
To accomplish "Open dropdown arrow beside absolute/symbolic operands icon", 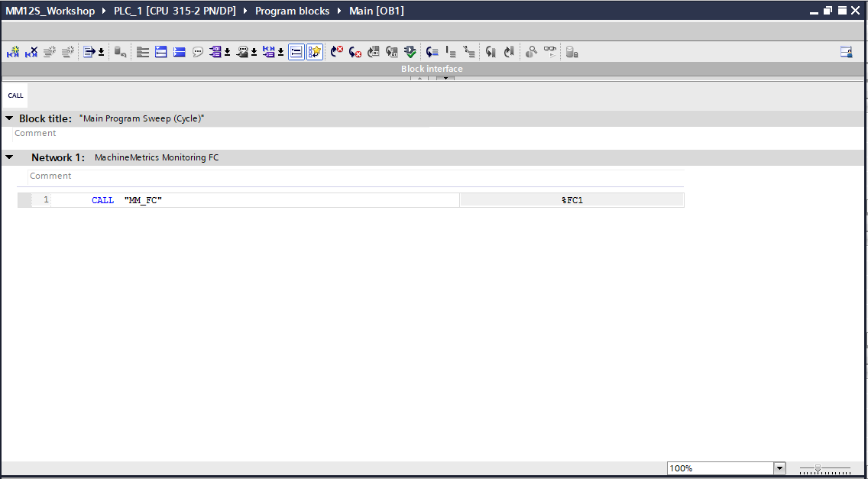I will click(227, 52).
